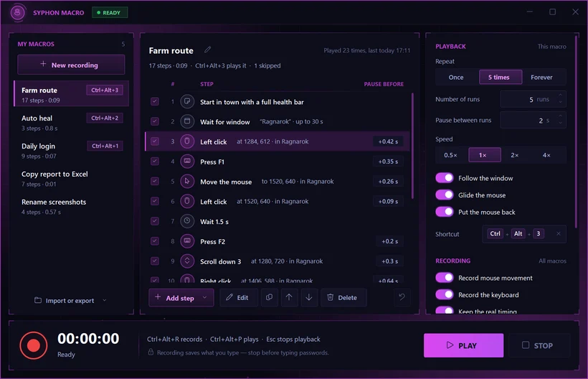Click the Add step button

181,298
